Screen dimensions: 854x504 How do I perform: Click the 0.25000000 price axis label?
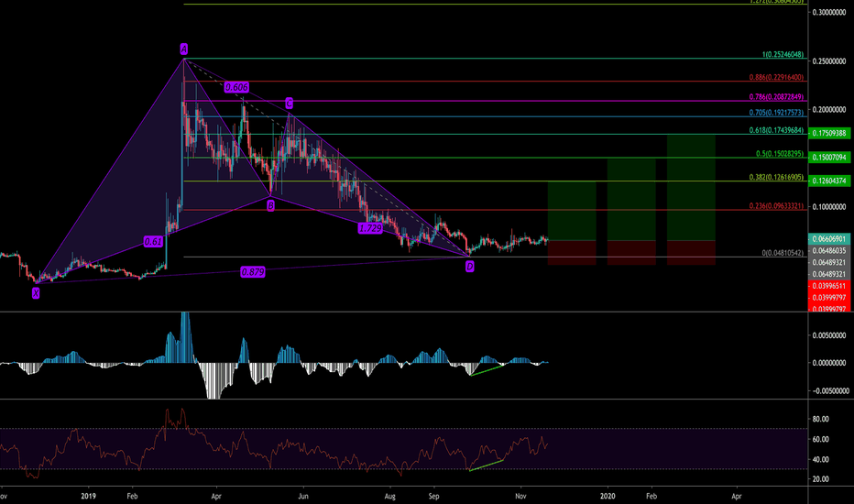pyautogui.click(x=829, y=61)
